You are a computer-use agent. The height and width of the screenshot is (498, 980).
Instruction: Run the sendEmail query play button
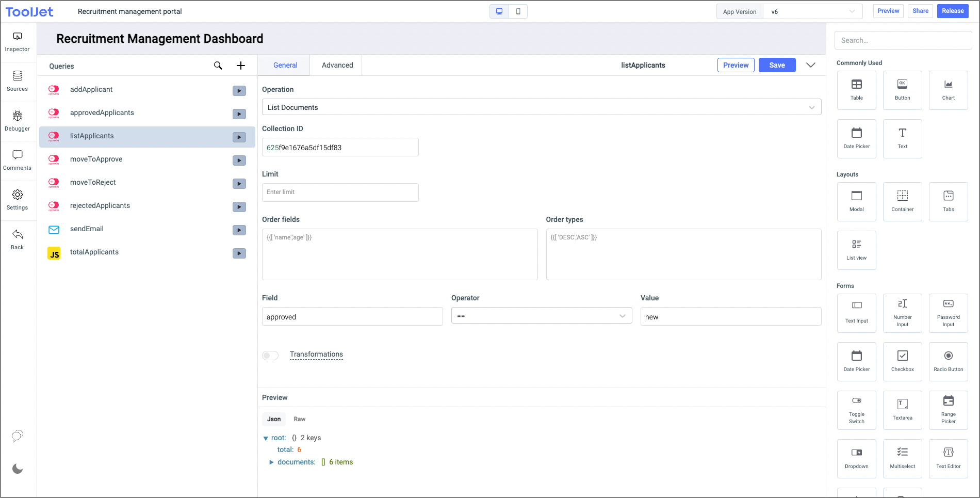(x=239, y=230)
